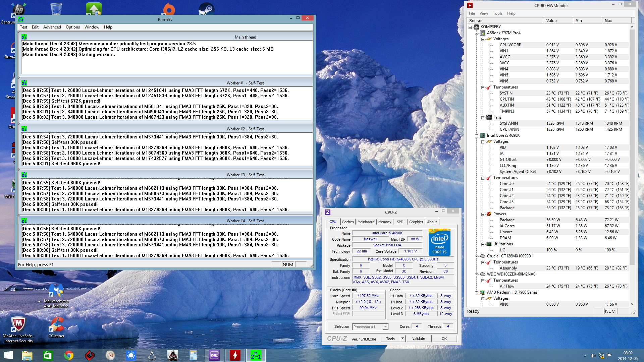Open the Processor #1 selection dropdown
Screen dimensions: 644x362
(385, 327)
